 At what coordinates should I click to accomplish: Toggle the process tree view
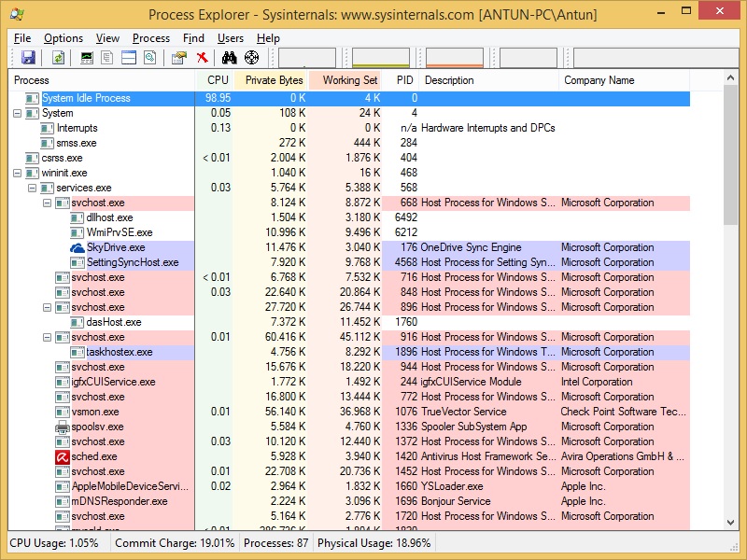(106, 57)
